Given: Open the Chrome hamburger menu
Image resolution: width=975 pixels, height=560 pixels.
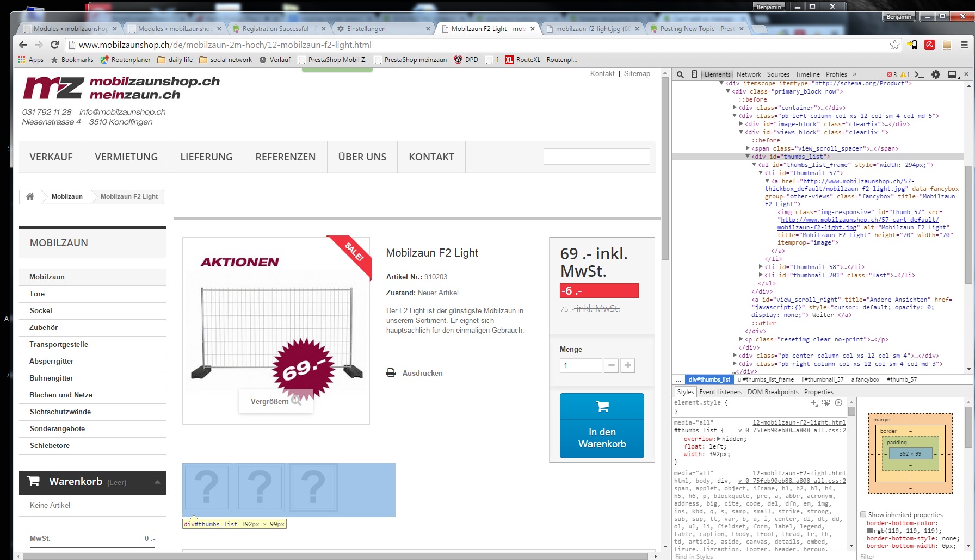Looking at the screenshot, I should click(x=964, y=45).
